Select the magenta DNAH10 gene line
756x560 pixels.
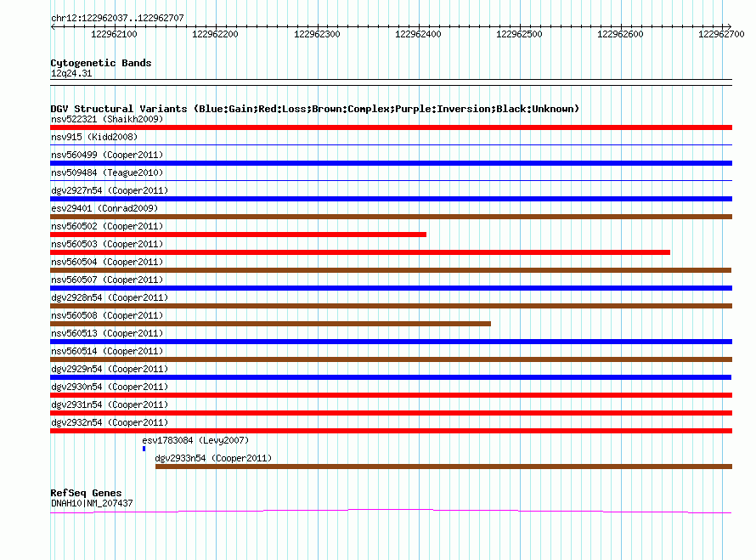click(391, 511)
